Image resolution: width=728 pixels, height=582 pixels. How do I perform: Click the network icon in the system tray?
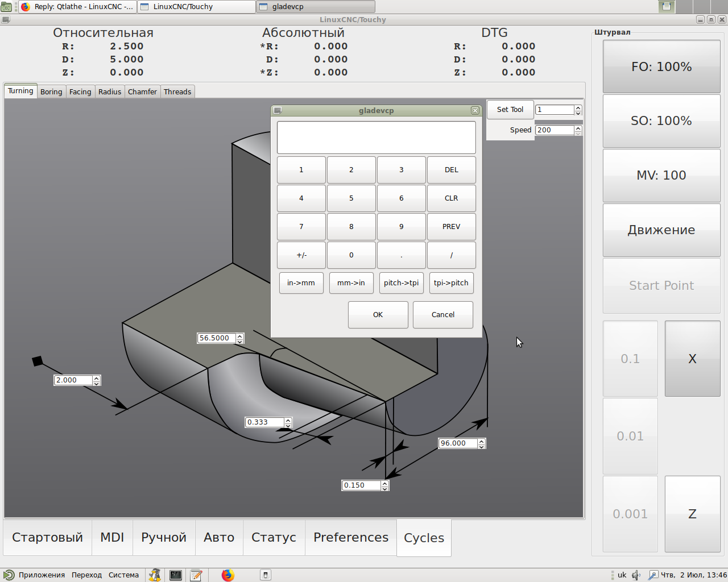(653, 575)
